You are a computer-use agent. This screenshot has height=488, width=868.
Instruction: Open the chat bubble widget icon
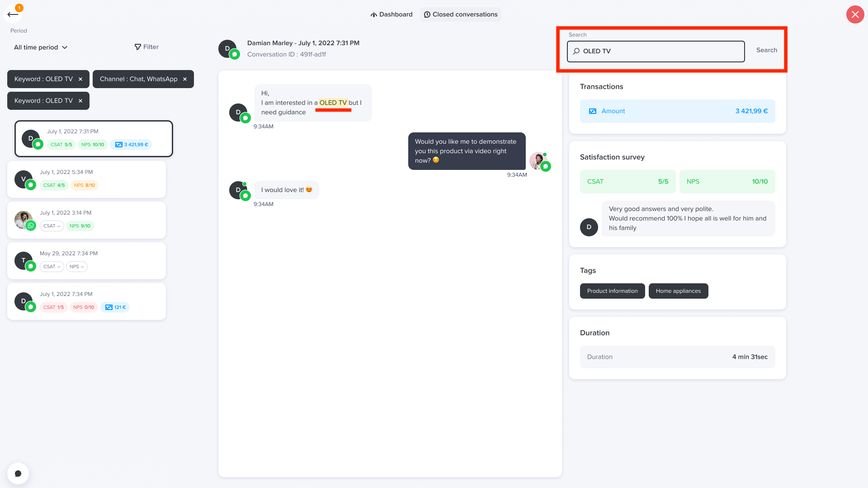pos(18,474)
